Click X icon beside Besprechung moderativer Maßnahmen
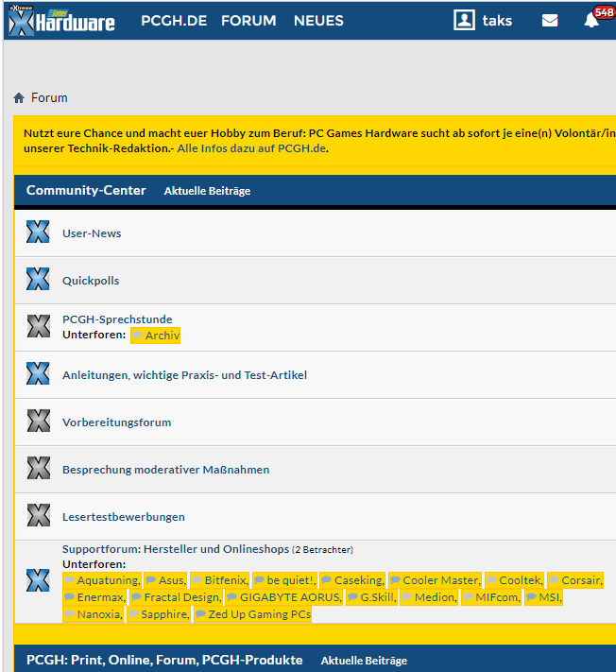Viewport: 616px width, 672px height. pos(38,468)
